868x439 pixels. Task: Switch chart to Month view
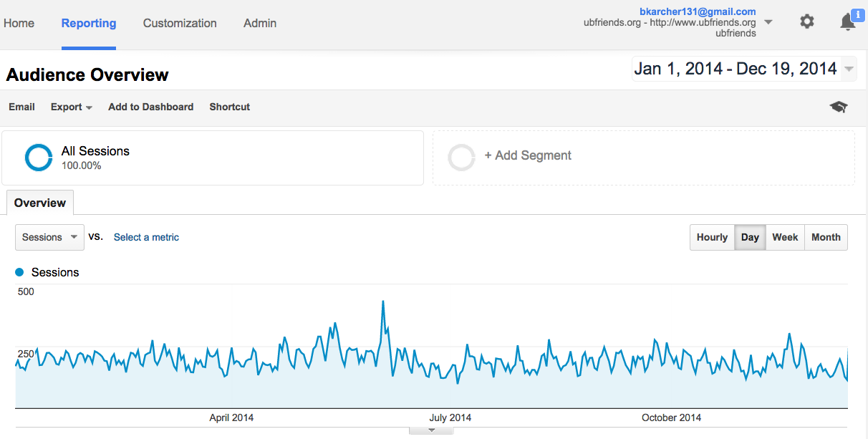826,238
